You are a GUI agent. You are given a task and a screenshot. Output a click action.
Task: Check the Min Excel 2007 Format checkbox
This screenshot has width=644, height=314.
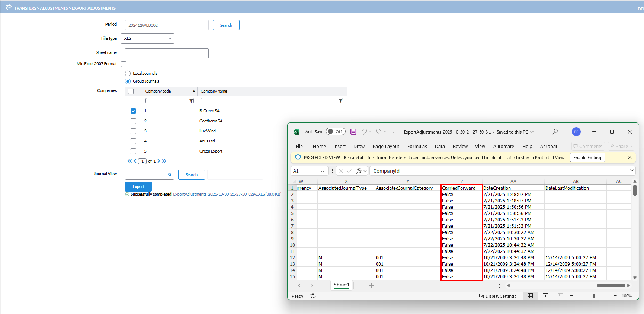(124, 64)
